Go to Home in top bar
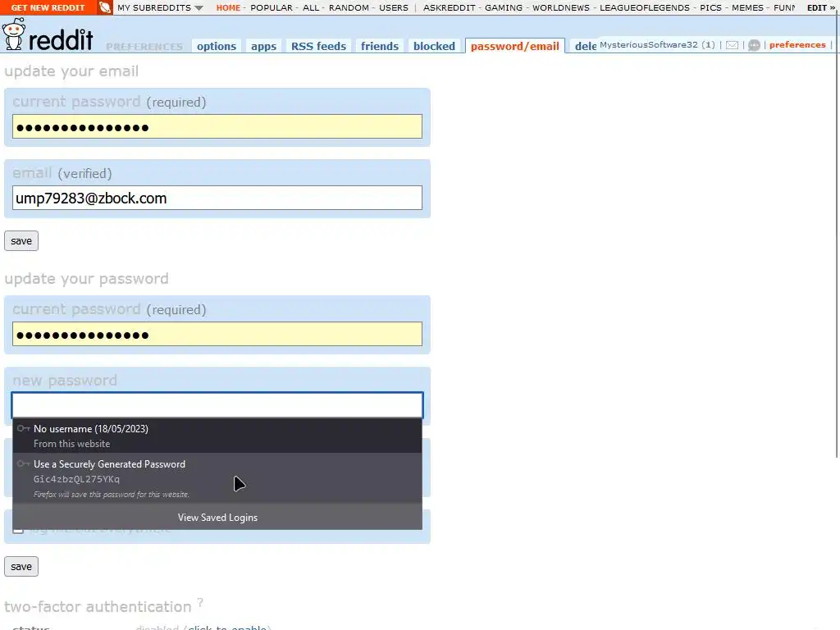840x630 pixels. pyautogui.click(x=228, y=7)
